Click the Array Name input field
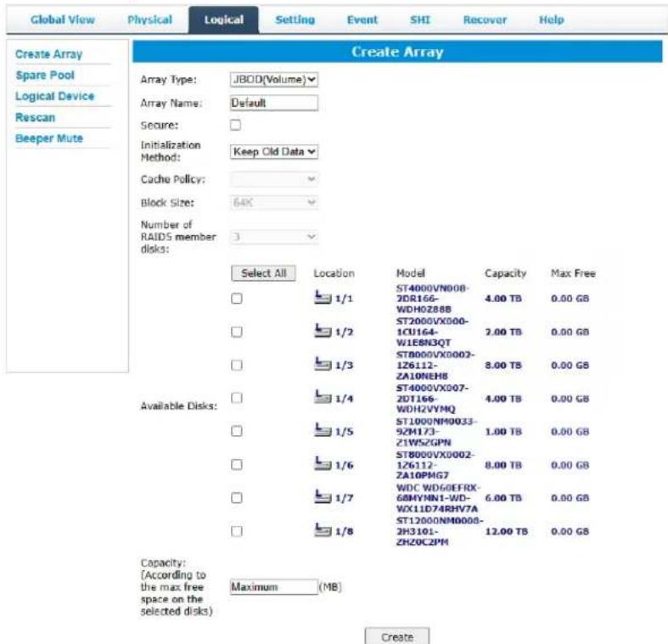The height and width of the screenshot is (644, 668). [274, 103]
